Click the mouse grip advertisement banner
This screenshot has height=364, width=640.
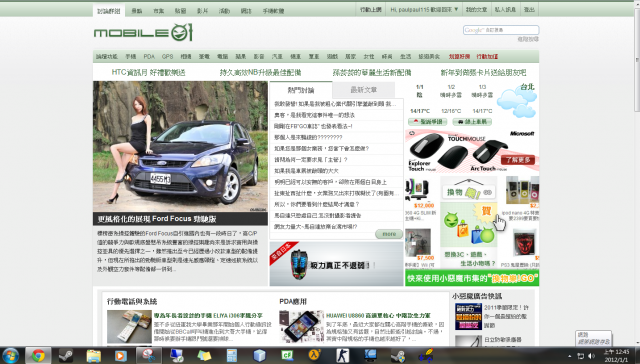click(x=336, y=264)
